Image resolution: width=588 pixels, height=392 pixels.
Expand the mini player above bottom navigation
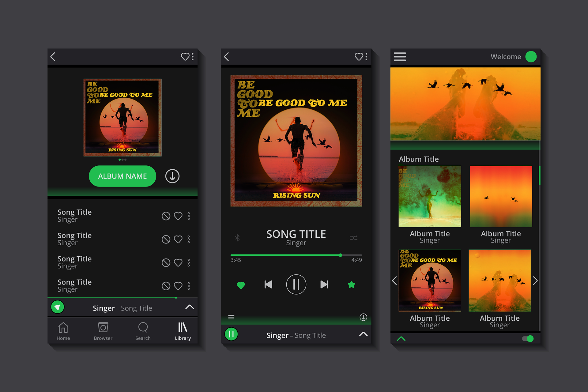[190, 307]
